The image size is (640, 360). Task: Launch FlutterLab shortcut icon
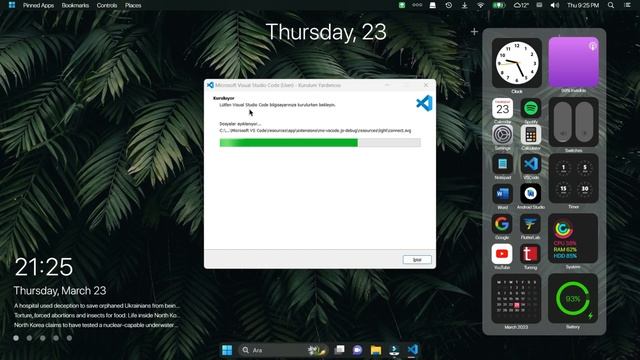pyautogui.click(x=530, y=224)
